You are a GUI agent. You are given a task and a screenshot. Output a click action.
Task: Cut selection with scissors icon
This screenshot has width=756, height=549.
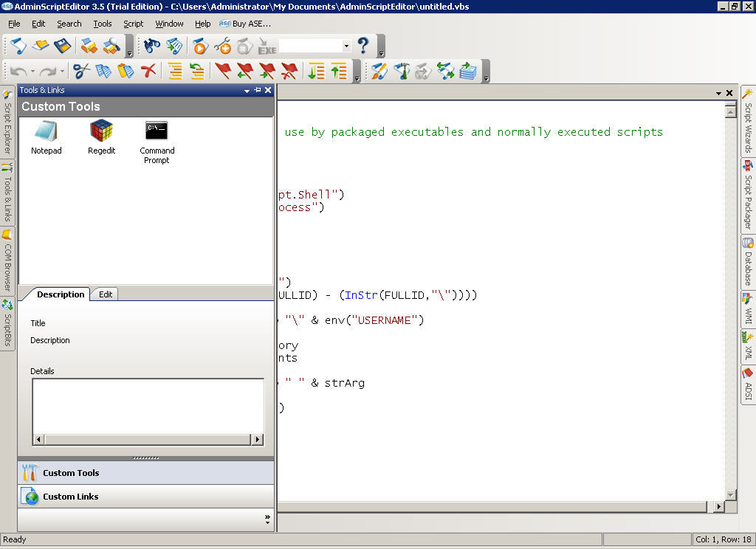click(81, 72)
